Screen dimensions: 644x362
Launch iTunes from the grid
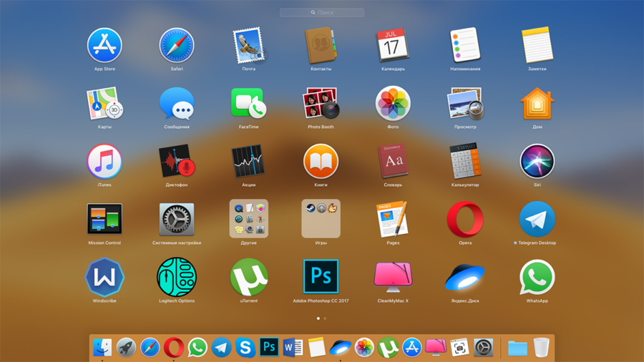pyautogui.click(x=104, y=162)
